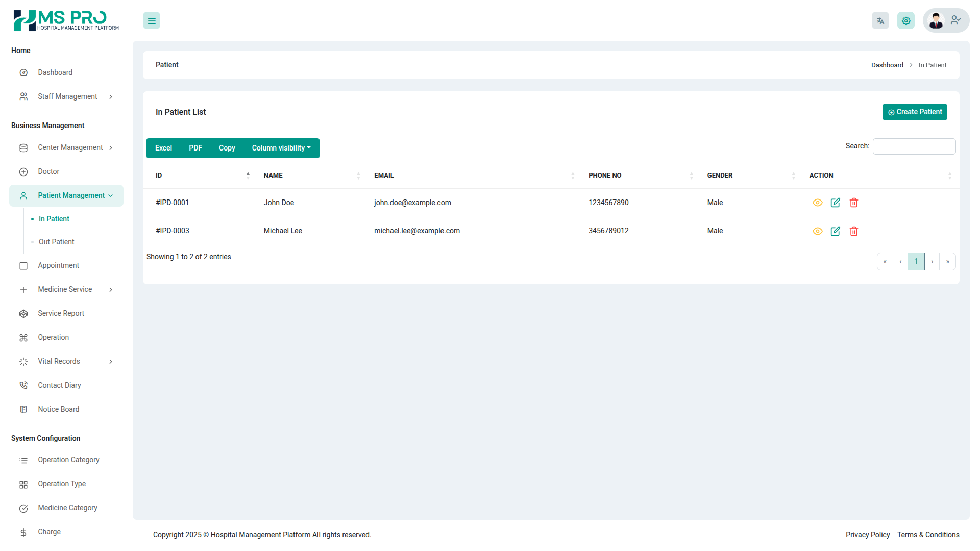Screen dimensions: 980x551
Task: Go to the last page (»)
Action: [948, 262]
